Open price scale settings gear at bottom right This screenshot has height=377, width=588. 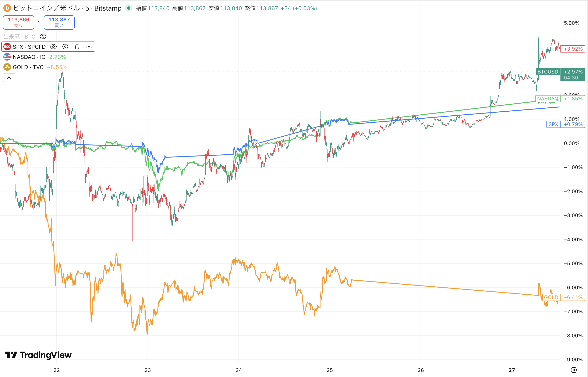(x=574, y=370)
